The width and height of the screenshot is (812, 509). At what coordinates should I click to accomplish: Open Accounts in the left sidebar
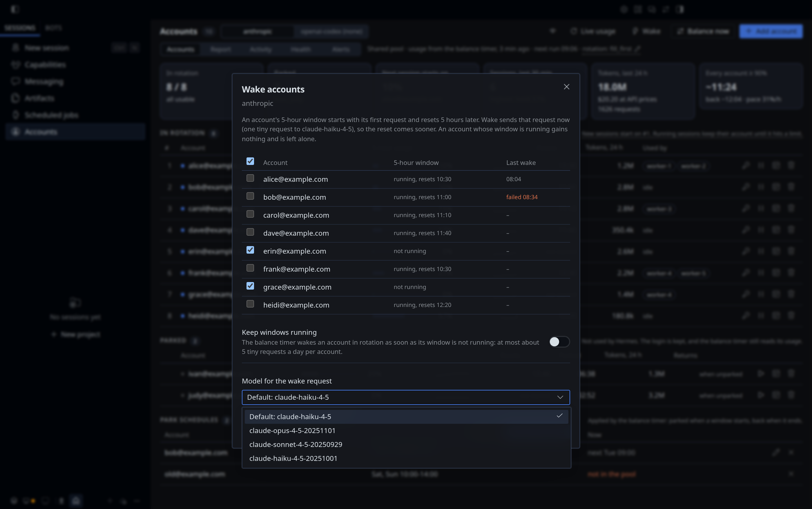[x=75, y=132]
